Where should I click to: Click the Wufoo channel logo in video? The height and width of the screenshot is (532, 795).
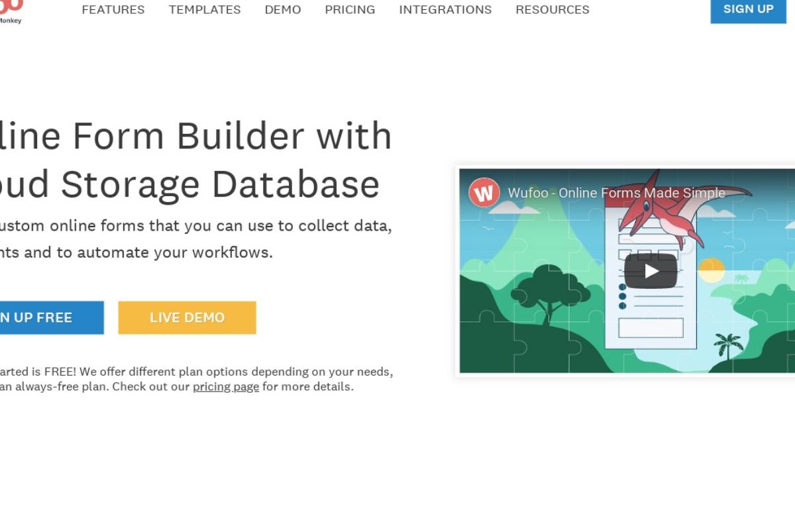[x=484, y=193]
